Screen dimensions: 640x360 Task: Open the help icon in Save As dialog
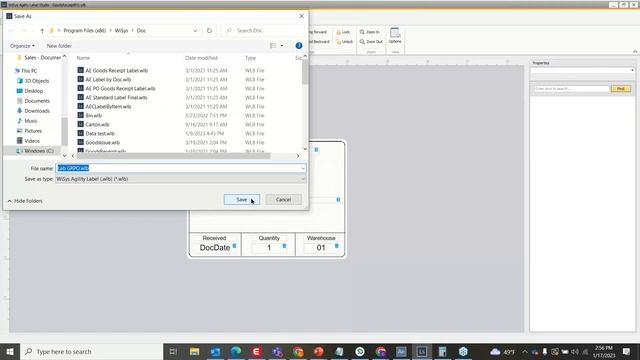(299, 46)
